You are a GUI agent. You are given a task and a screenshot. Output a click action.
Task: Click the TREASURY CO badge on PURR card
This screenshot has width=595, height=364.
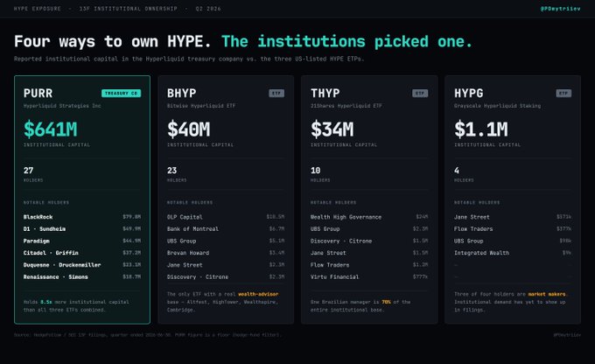(121, 94)
